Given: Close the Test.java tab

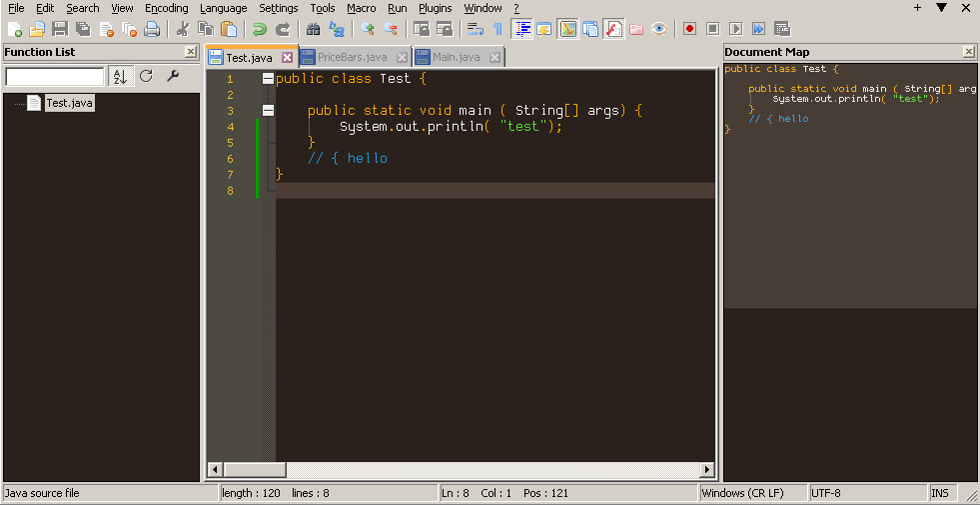Looking at the screenshot, I should coord(287,58).
